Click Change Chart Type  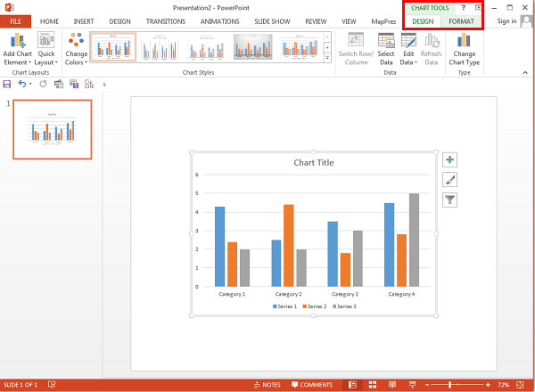pyautogui.click(x=464, y=49)
